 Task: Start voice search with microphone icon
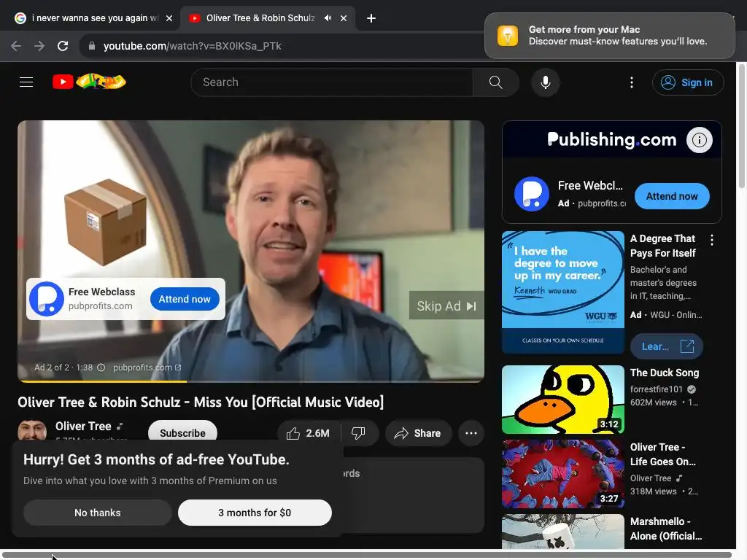point(546,82)
